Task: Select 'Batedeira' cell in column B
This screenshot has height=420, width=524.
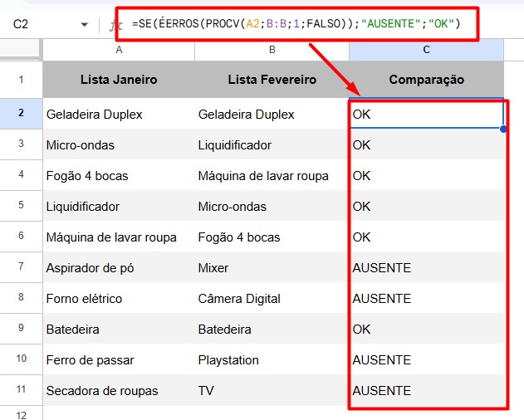Action: pyautogui.click(x=272, y=330)
